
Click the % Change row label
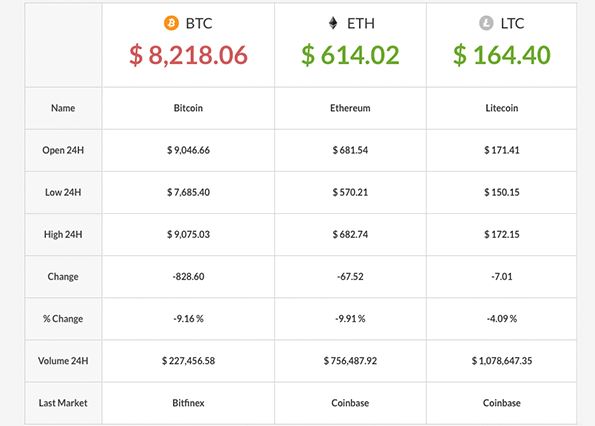point(63,319)
